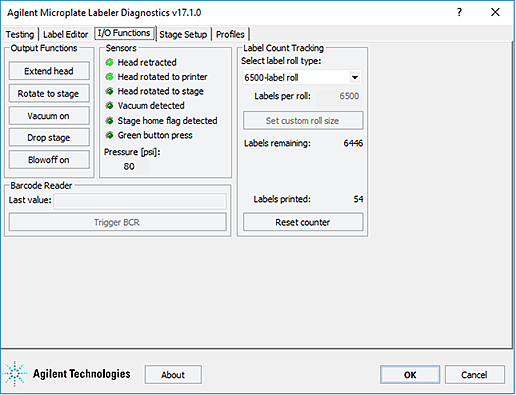The image size is (516, 395).
Task: Close the Labeler Diagnostics dialog
Action: [495, 13]
